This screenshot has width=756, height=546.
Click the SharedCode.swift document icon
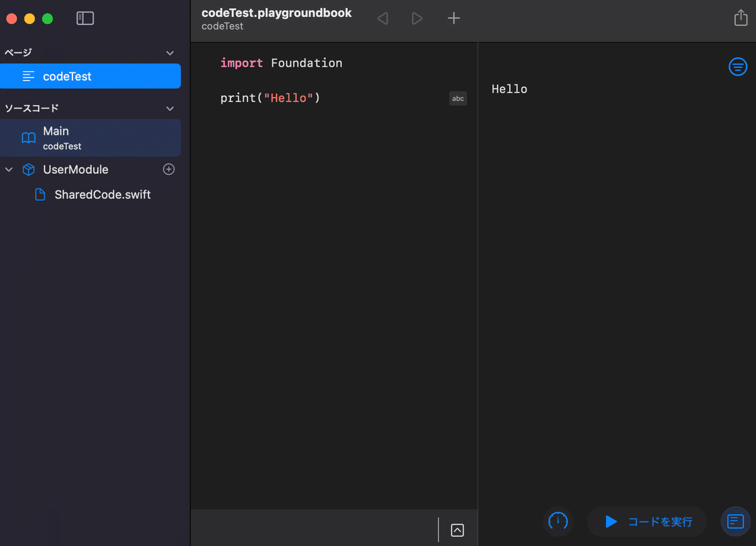[40, 195]
